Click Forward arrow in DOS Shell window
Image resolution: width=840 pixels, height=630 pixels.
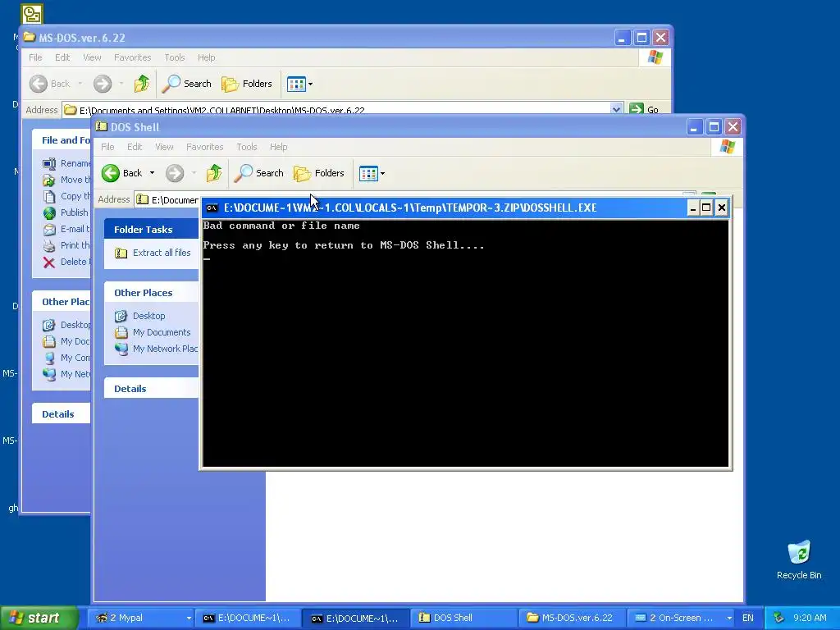tap(175, 173)
